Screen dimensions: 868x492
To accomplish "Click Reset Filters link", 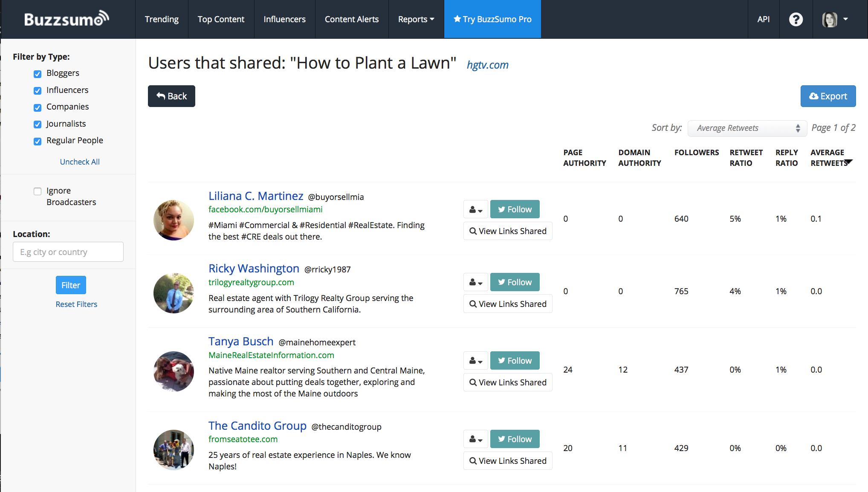I will pyautogui.click(x=76, y=304).
